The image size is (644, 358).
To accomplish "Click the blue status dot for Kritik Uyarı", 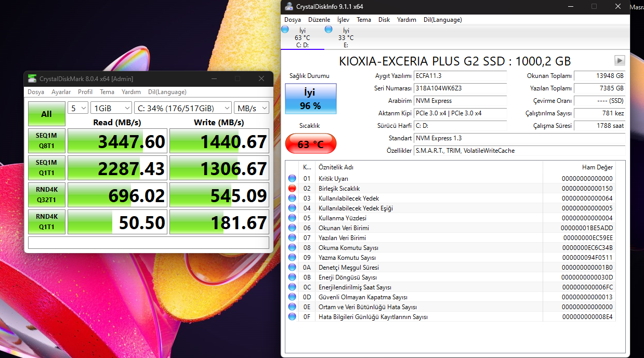I will [x=292, y=178].
